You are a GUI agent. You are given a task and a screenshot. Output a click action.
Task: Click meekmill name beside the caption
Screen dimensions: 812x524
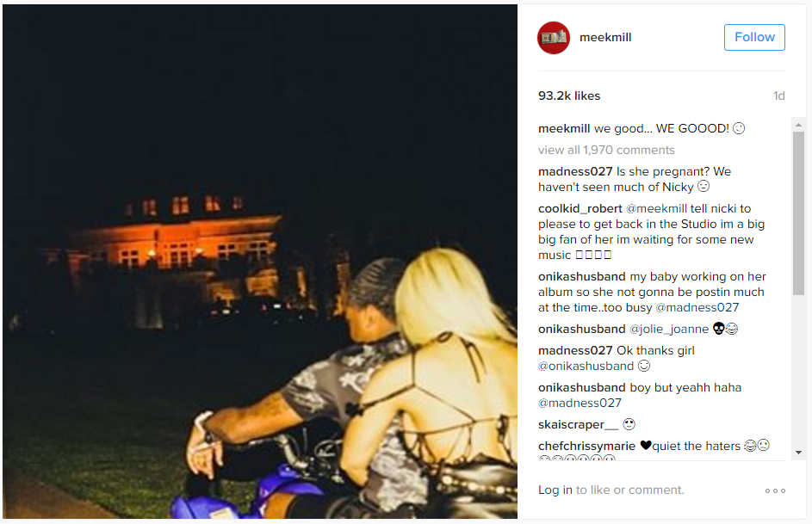(x=564, y=128)
